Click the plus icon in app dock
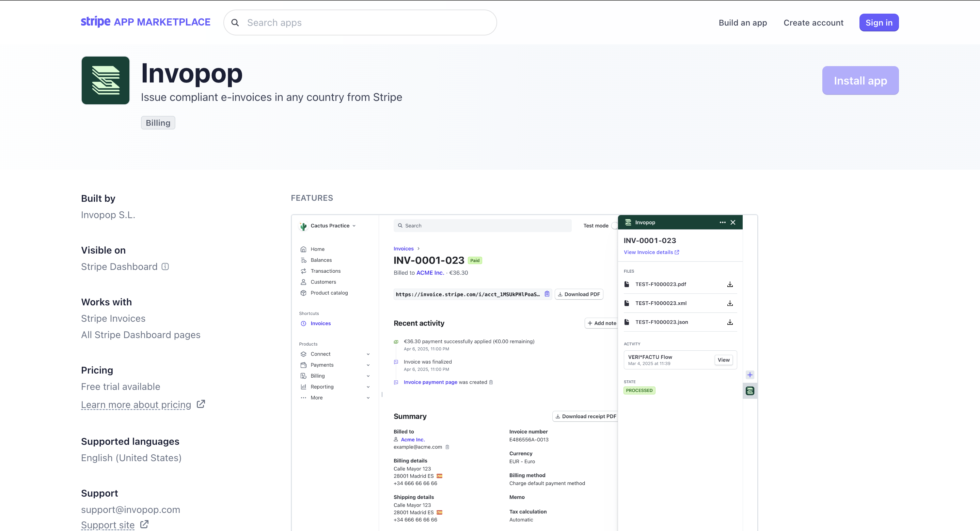 (749, 375)
